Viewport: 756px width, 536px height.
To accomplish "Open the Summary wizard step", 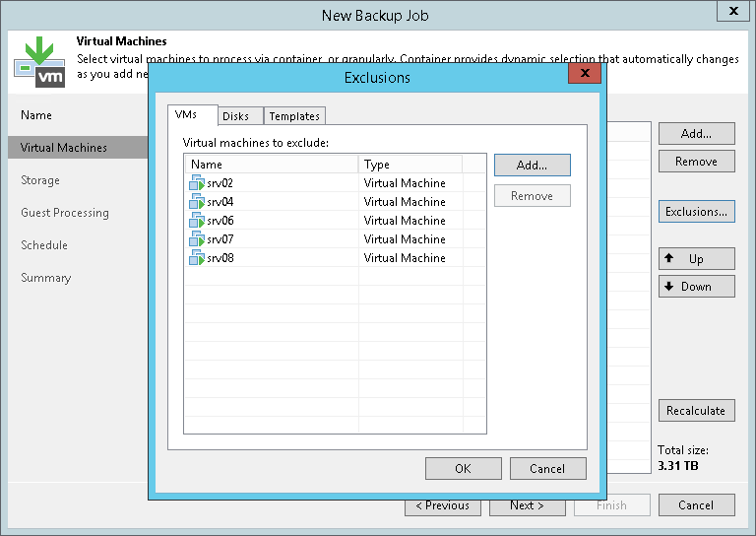I will [46, 278].
